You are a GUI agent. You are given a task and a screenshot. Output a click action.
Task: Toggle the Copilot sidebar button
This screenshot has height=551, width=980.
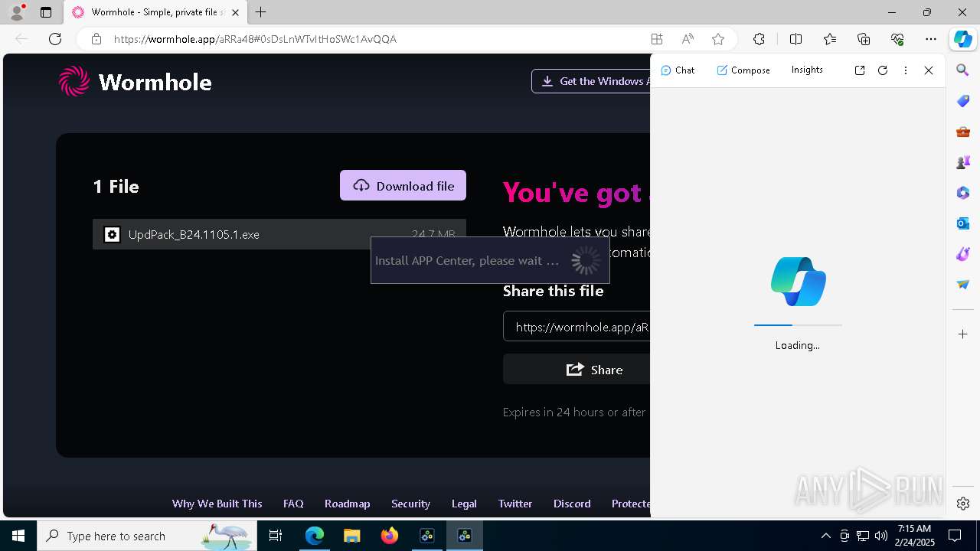pos(963,39)
